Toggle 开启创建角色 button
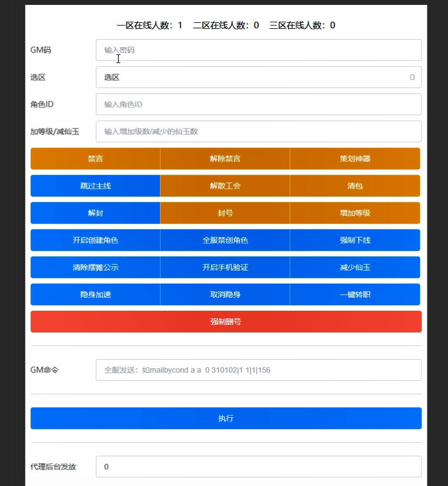 (x=95, y=240)
